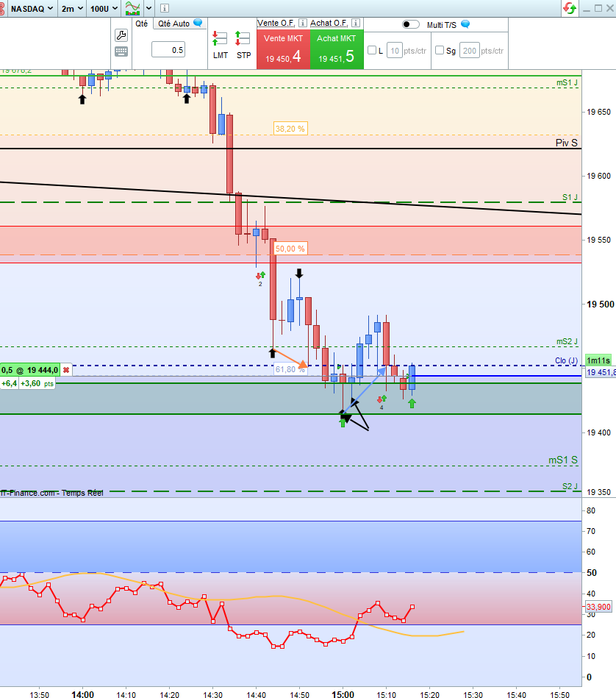Screen dimensions: 616x698
Task: Click the mS1 J level label
Action: pos(567,82)
